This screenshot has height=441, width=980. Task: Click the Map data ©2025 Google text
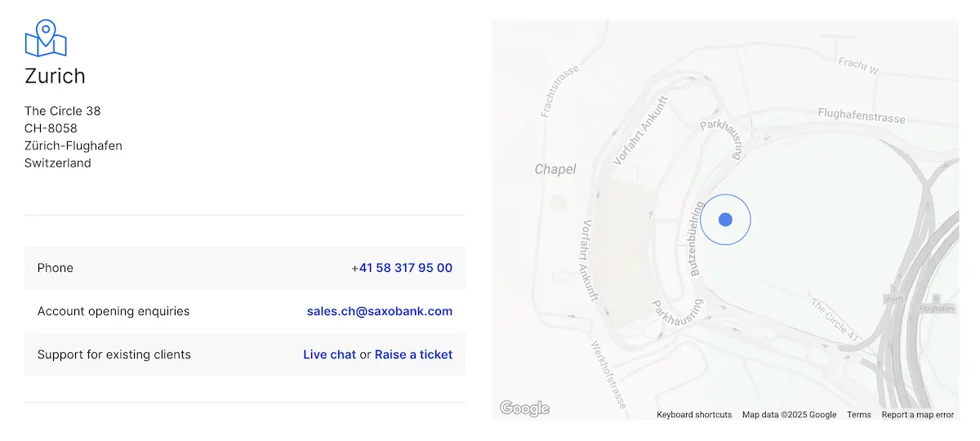pyautogui.click(x=789, y=415)
